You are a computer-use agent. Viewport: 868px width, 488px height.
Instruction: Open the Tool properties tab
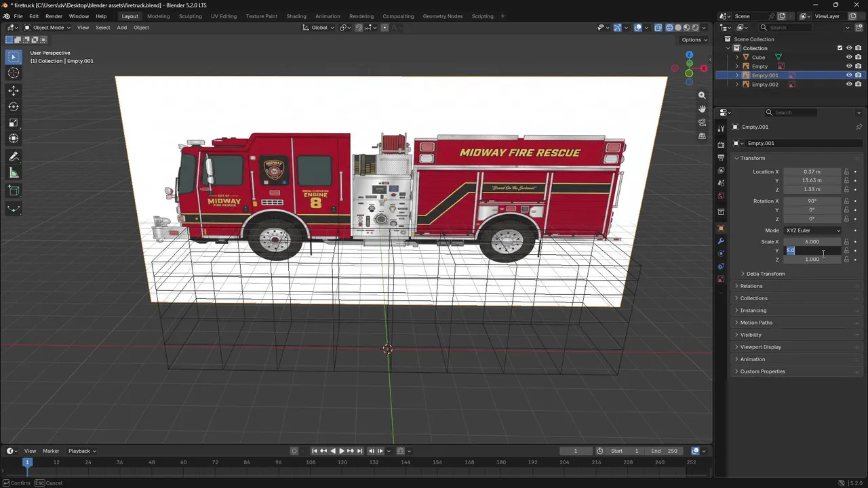point(721,128)
